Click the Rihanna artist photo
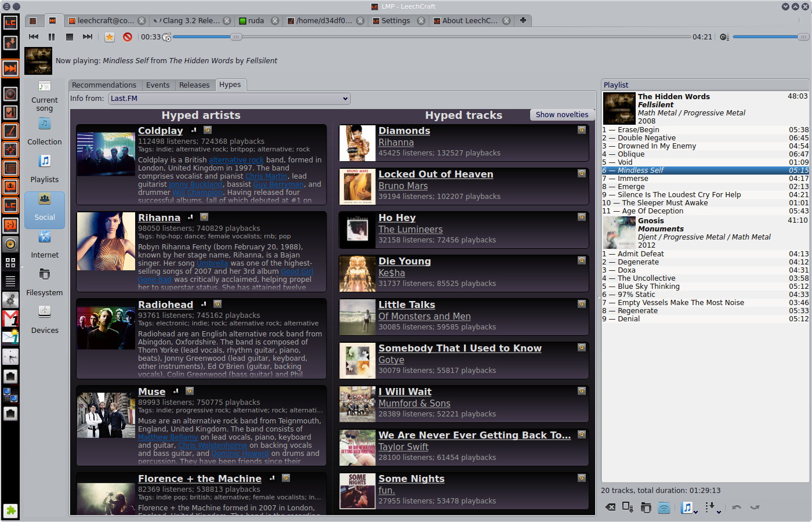The image size is (812, 522). pyautogui.click(x=106, y=241)
